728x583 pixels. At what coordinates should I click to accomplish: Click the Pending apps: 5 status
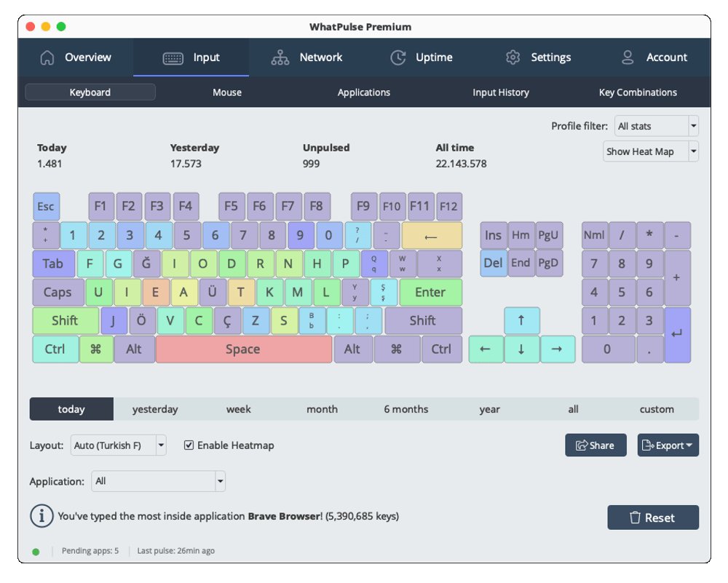point(90,550)
